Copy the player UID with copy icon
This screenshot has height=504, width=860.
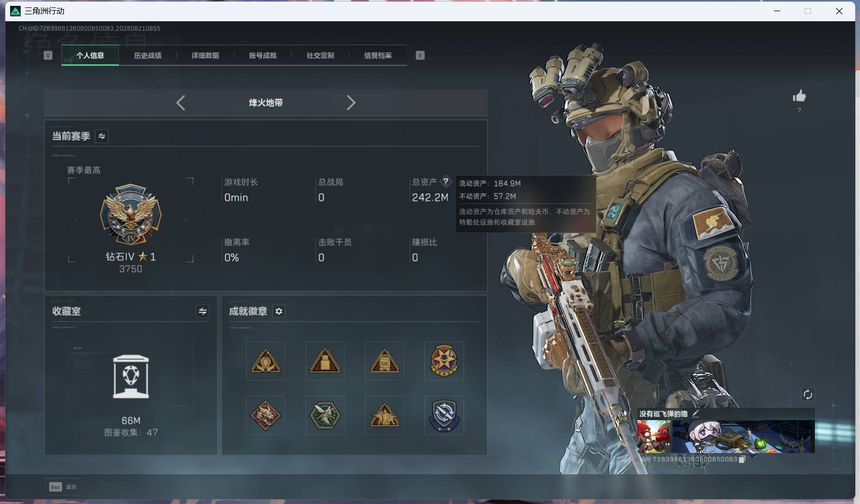[742, 459]
